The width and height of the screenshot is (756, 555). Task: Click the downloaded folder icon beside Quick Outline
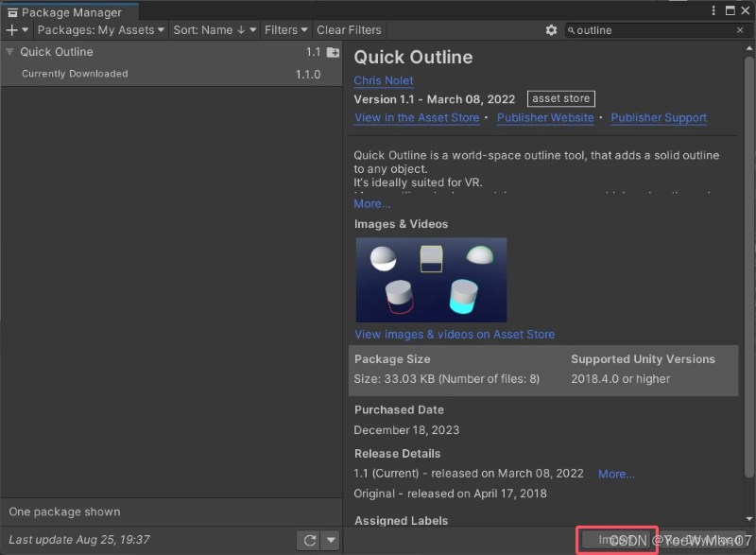tap(333, 52)
